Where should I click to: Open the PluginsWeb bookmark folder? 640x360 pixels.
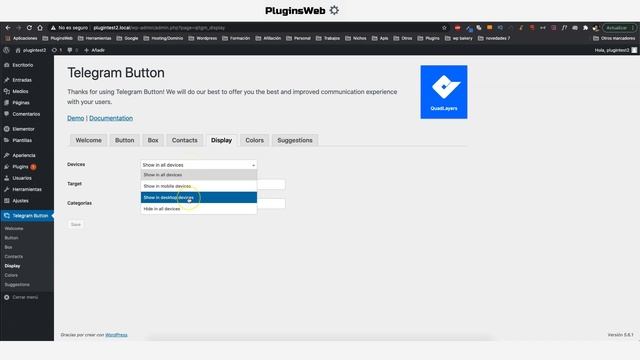(x=58, y=38)
